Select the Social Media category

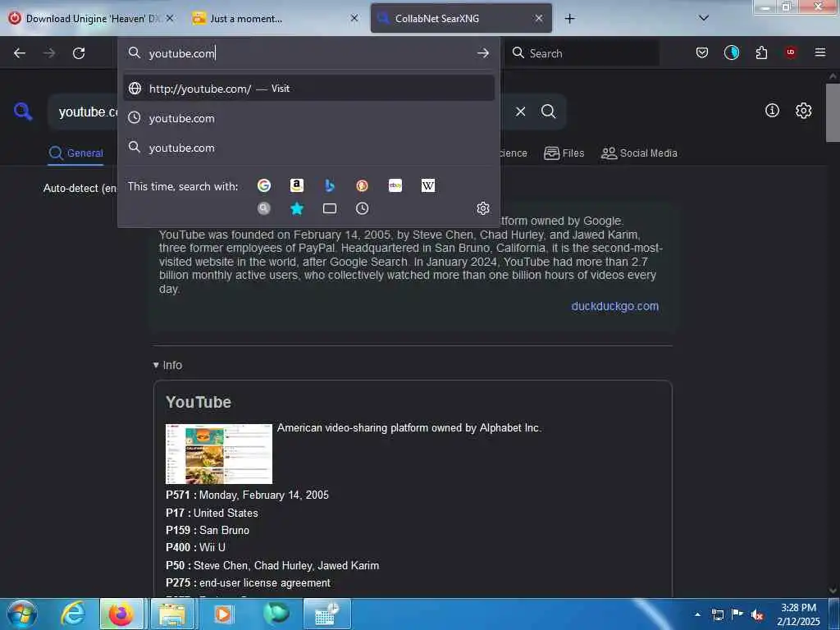pyautogui.click(x=639, y=153)
